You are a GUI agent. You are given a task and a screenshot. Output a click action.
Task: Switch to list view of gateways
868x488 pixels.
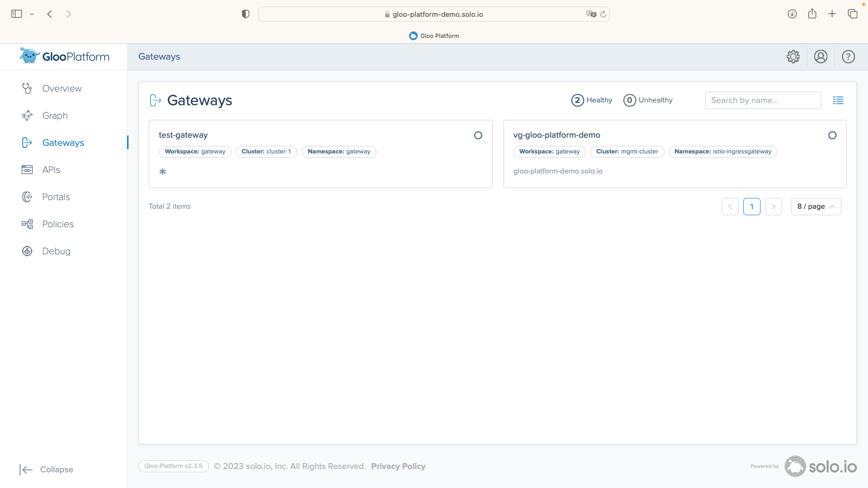838,100
